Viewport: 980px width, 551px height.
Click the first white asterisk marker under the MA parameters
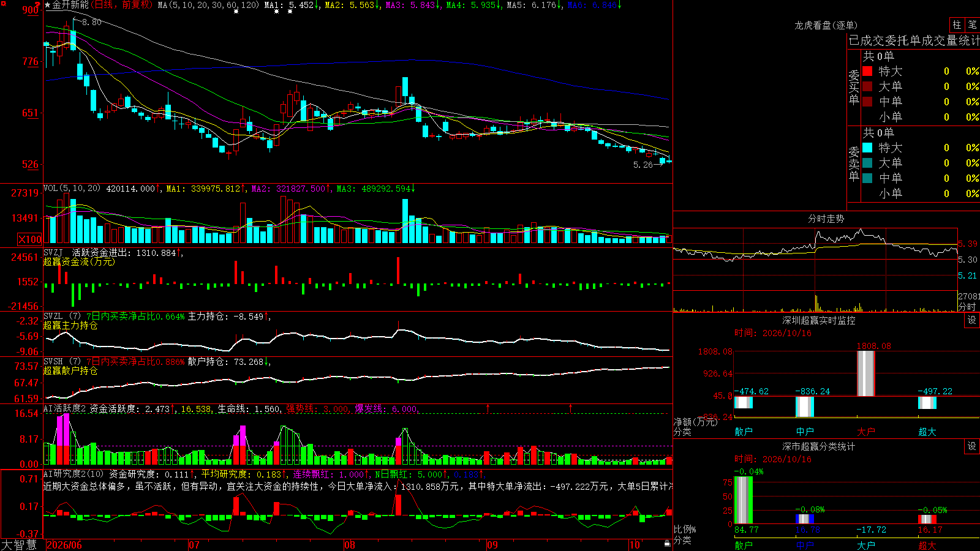[236, 12]
